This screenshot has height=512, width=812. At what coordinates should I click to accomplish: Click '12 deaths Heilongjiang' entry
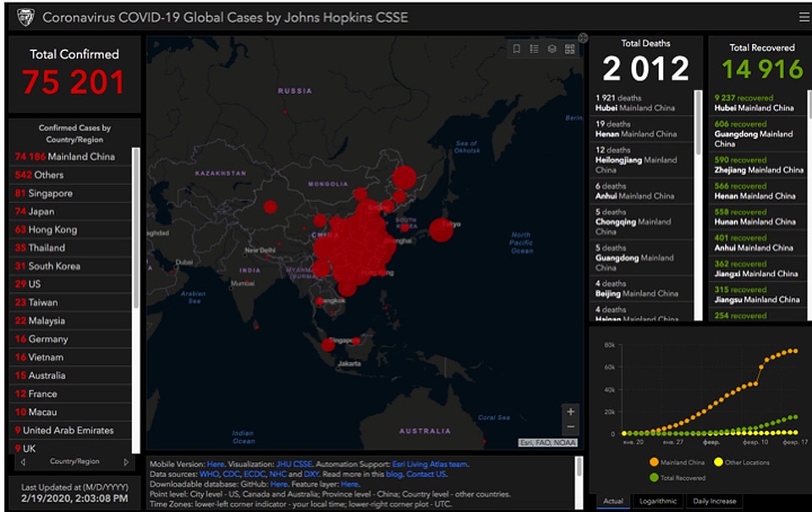641,160
